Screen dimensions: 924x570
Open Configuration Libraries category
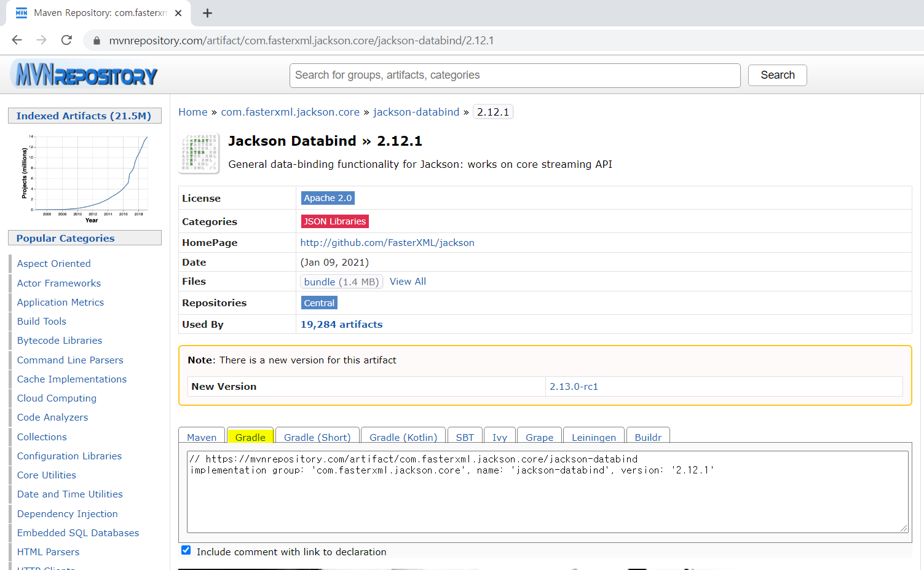pyautogui.click(x=69, y=456)
